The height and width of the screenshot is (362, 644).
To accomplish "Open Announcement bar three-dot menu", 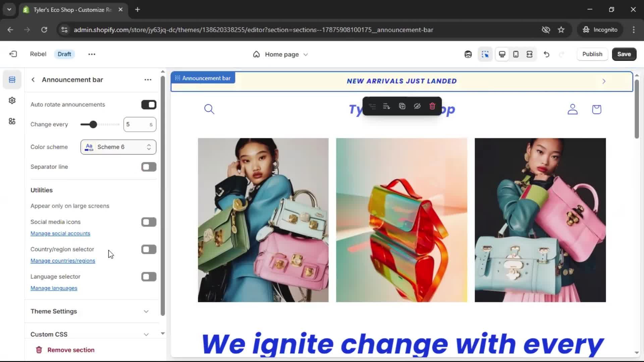I will click(x=148, y=80).
